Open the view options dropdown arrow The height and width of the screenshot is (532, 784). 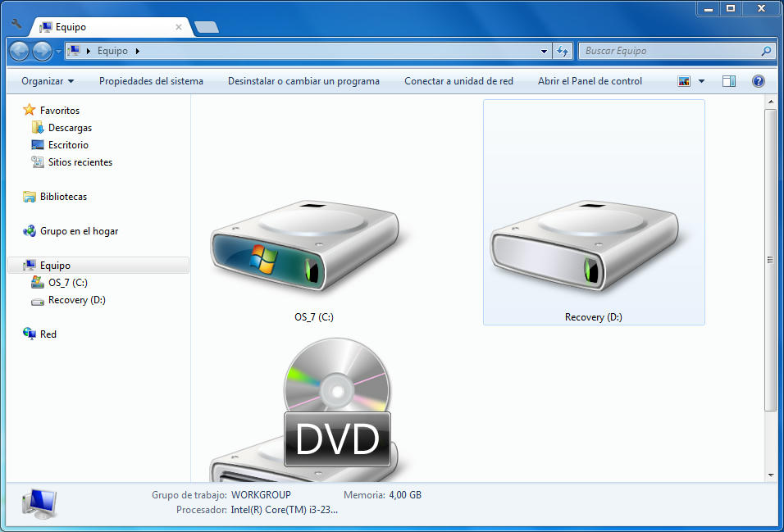coord(701,81)
